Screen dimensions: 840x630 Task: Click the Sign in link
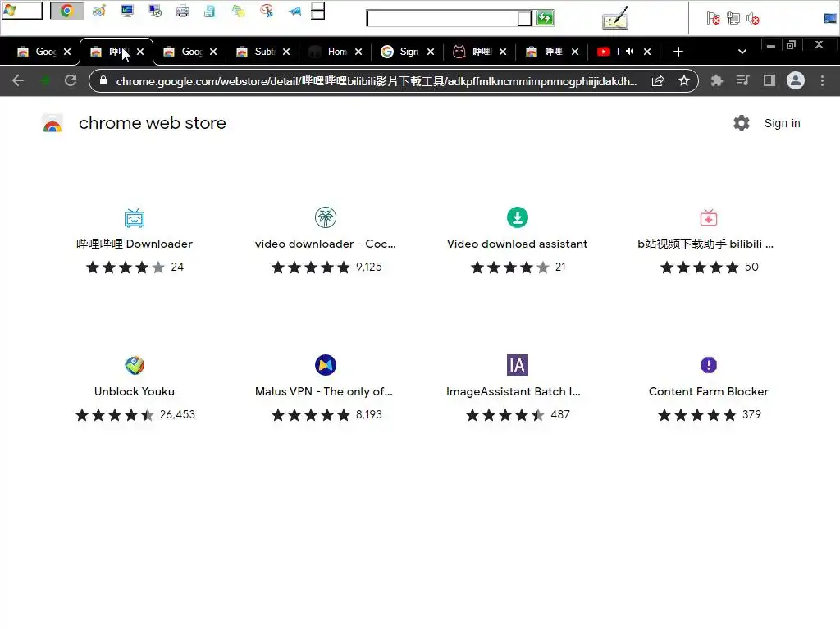(782, 123)
